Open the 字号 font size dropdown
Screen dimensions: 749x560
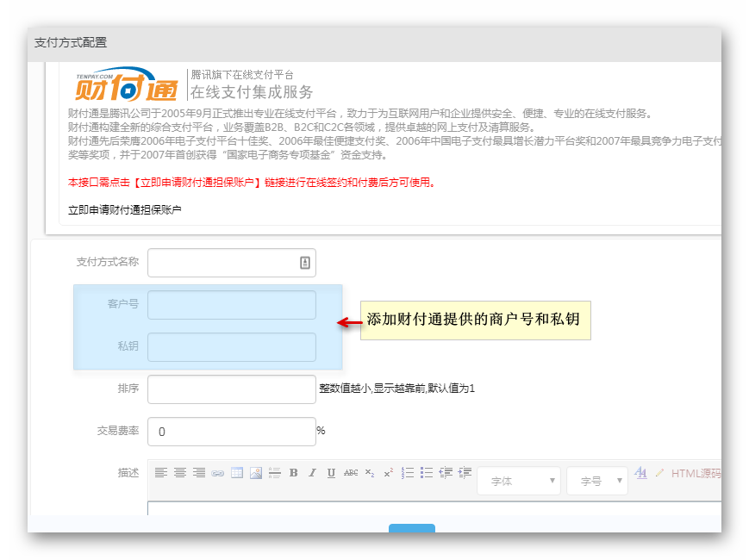pyautogui.click(x=597, y=481)
